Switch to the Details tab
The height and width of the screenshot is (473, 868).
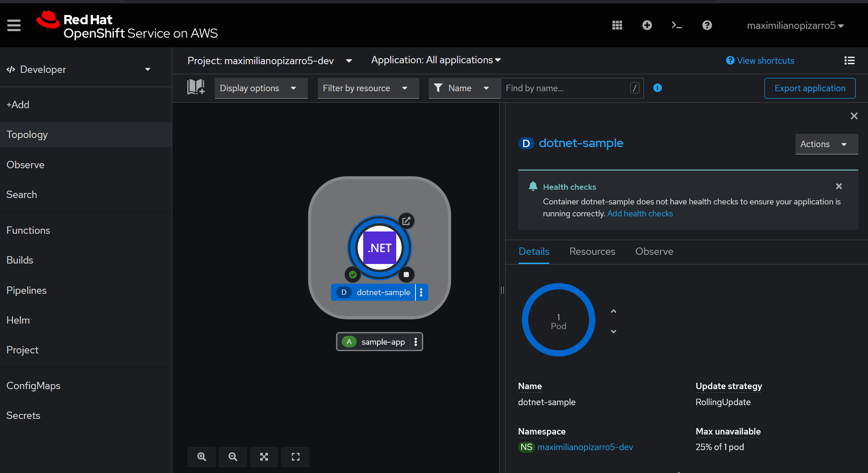click(534, 252)
